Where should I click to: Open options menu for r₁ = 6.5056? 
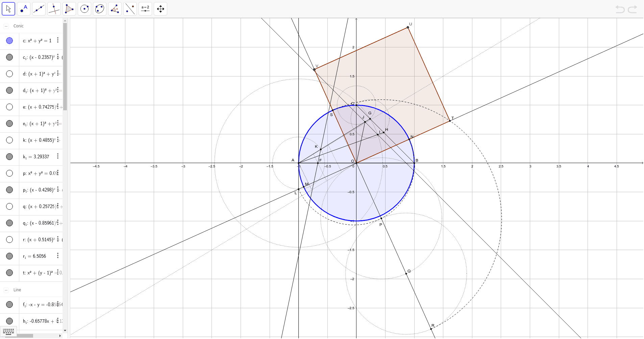[x=58, y=256]
